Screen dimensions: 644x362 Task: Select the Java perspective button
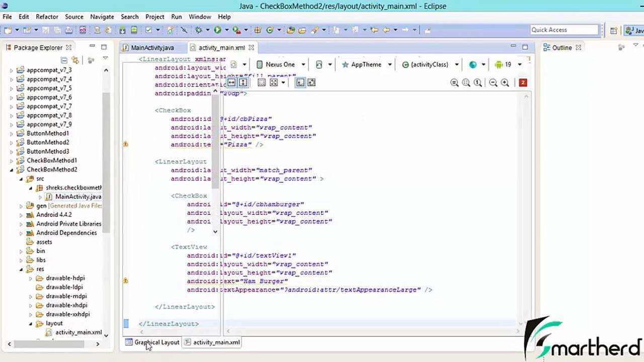633,30
